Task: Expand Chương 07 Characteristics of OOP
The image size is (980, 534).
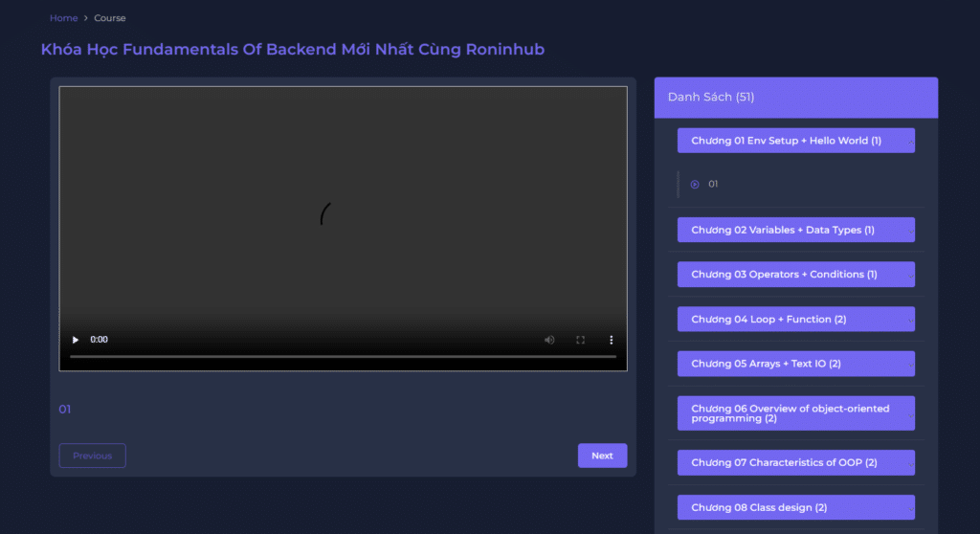Action: coord(795,463)
